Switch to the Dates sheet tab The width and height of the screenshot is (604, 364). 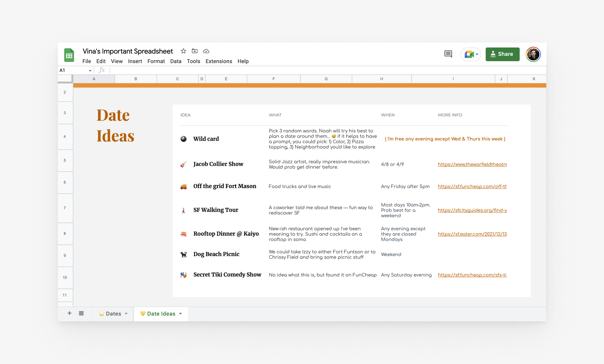point(110,314)
